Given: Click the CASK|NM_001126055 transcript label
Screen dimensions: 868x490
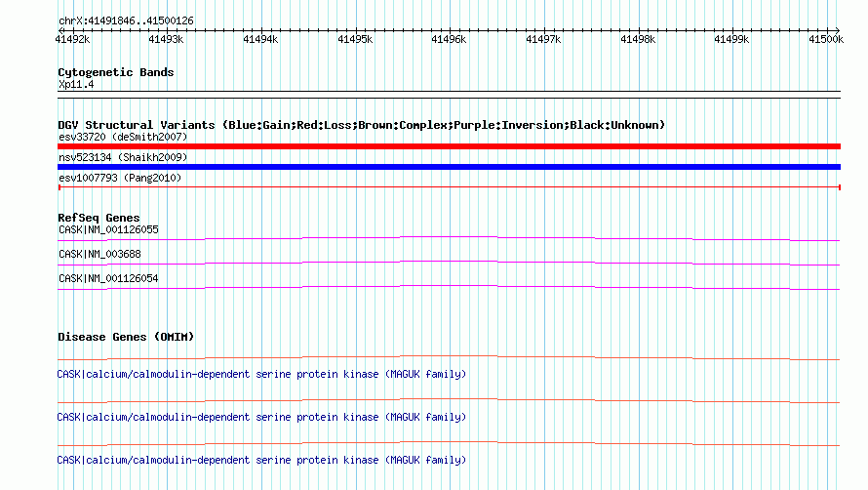Looking at the screenshot, I should tap(108, 229).
